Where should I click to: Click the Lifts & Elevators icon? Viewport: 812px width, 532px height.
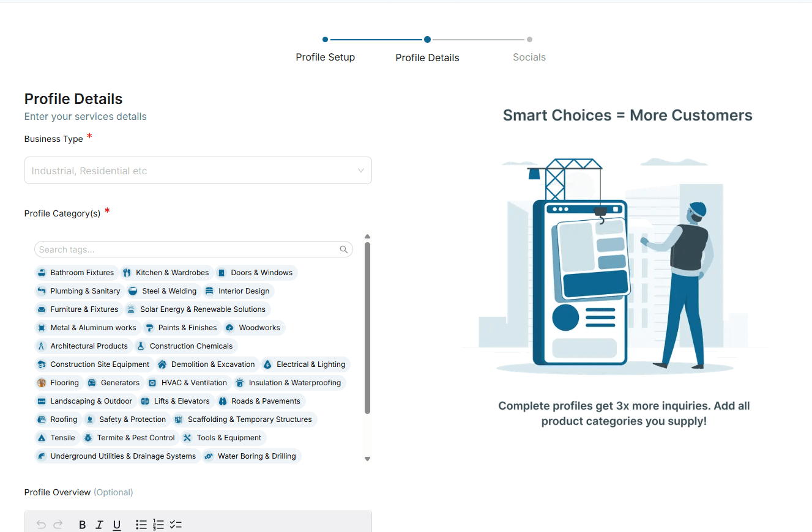(145, 401)
